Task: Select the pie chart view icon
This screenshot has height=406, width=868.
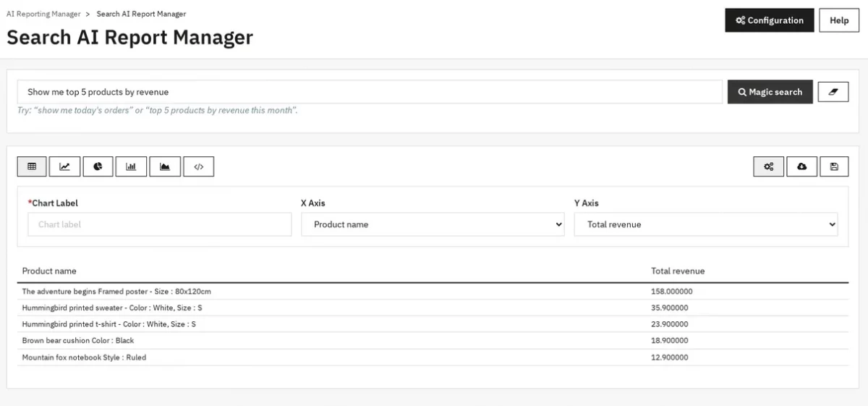Action: tap(98, 166)
